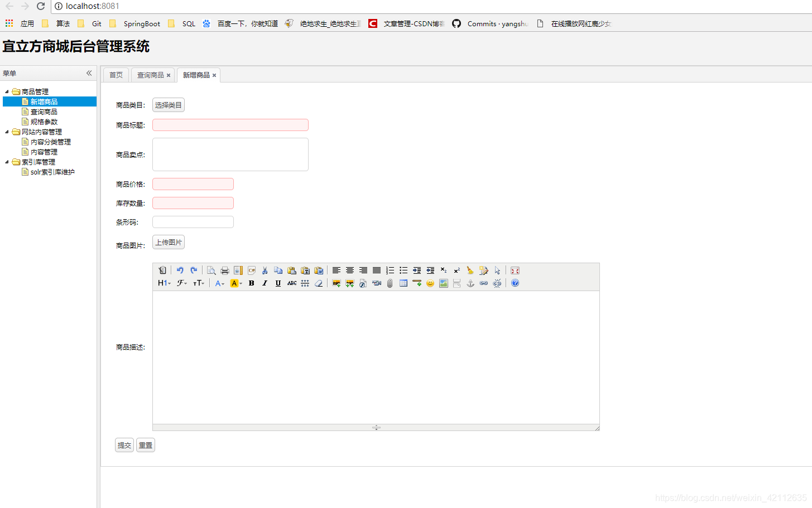Image resolution: width=812 pixels, height=508 pixels.
Task: Apply quick format in the editor
Action: (x=484, y=270)
